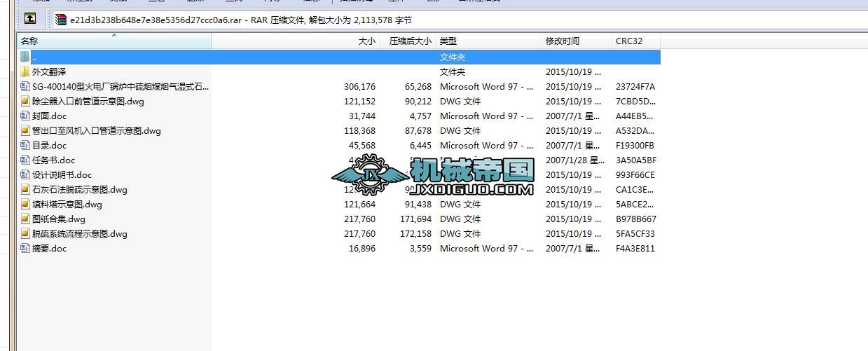Image resolution: width=868 pixels, height=351 pixels.
Task: Sort by 压缩后大小 column header
Action: tap(408, 41)
